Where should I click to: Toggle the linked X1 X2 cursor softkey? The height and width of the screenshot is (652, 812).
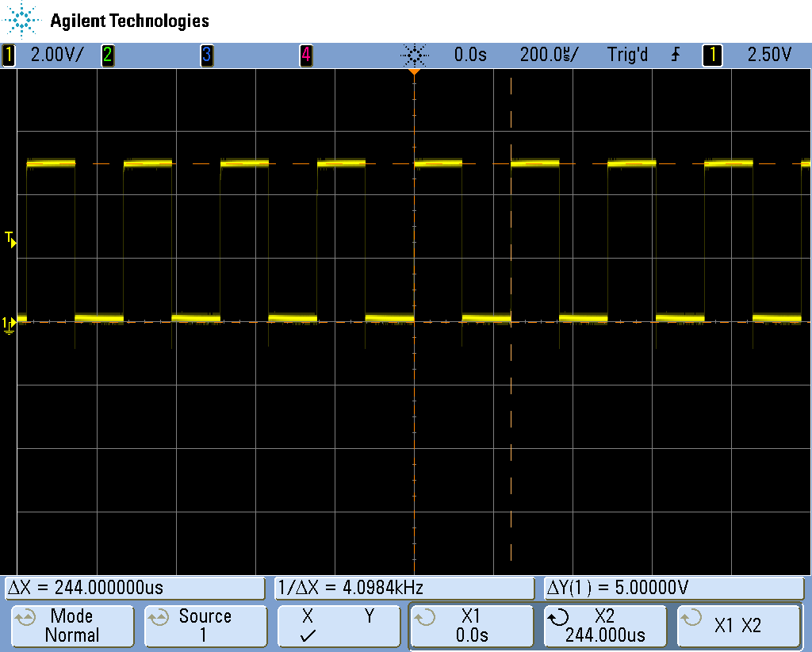(737, 626)
